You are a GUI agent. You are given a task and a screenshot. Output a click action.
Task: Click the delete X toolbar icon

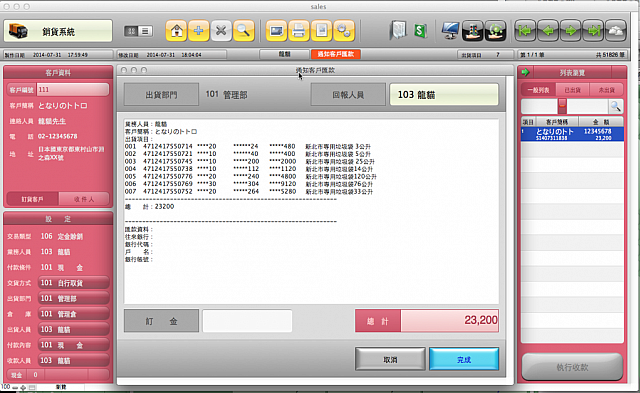pyautogui.click(x=221, y=31)
